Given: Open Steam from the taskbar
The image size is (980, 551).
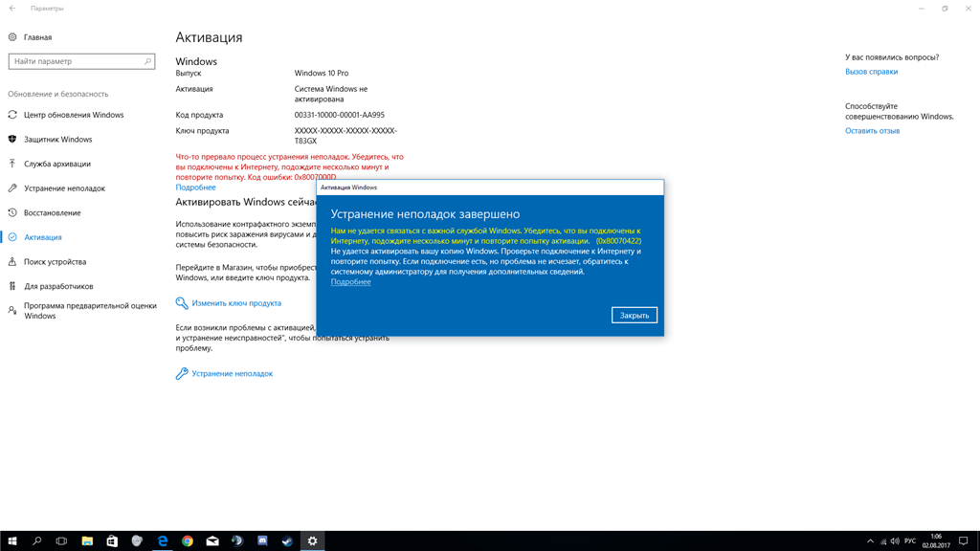Looking at the screenshot, I should [x=287, y=541].
